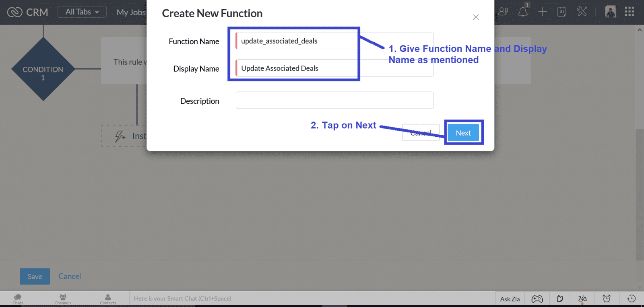This screenshot has height=307, width=644.
Task: Click Next in the function dialog
Action: click(x=463, y=133)
